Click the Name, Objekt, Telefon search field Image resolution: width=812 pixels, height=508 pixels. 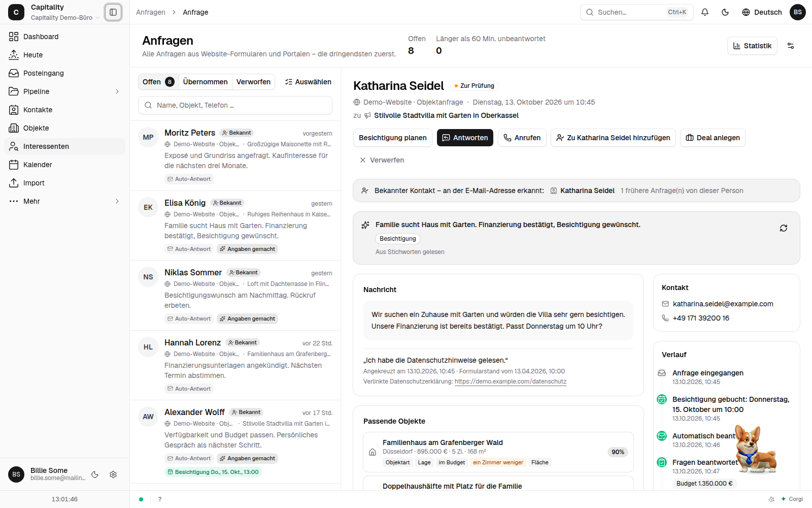click(x=235, y=105)
